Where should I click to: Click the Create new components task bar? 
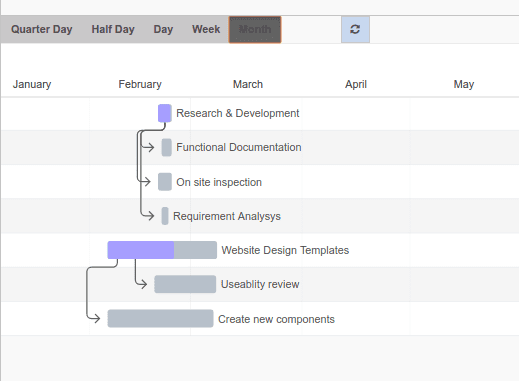click(x=160, y=319)
